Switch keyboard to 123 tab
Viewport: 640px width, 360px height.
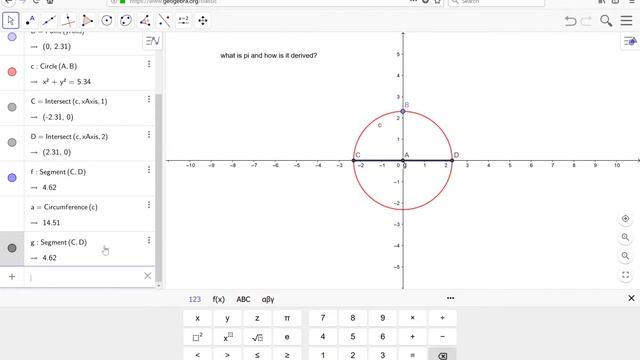pos(195,299)
